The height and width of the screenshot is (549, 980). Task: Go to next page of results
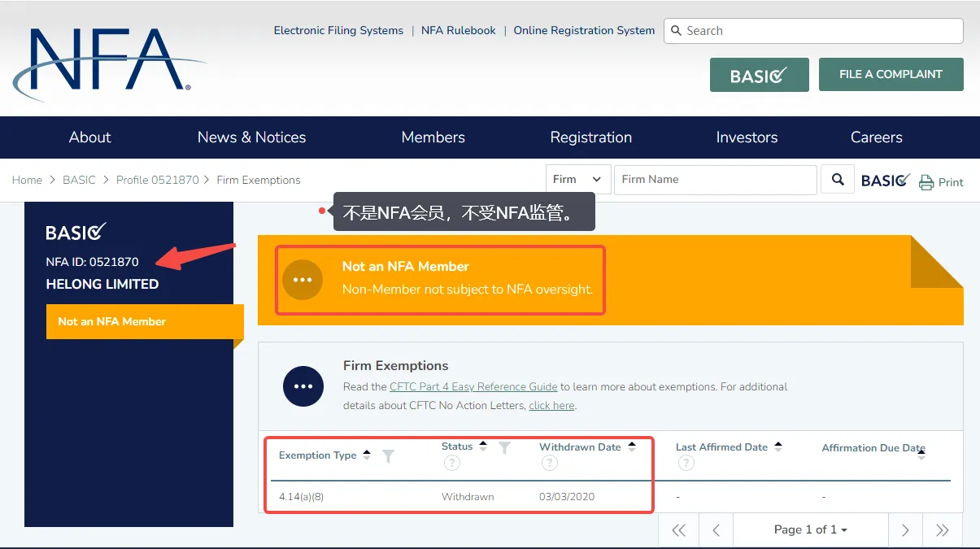coord(905,530)
